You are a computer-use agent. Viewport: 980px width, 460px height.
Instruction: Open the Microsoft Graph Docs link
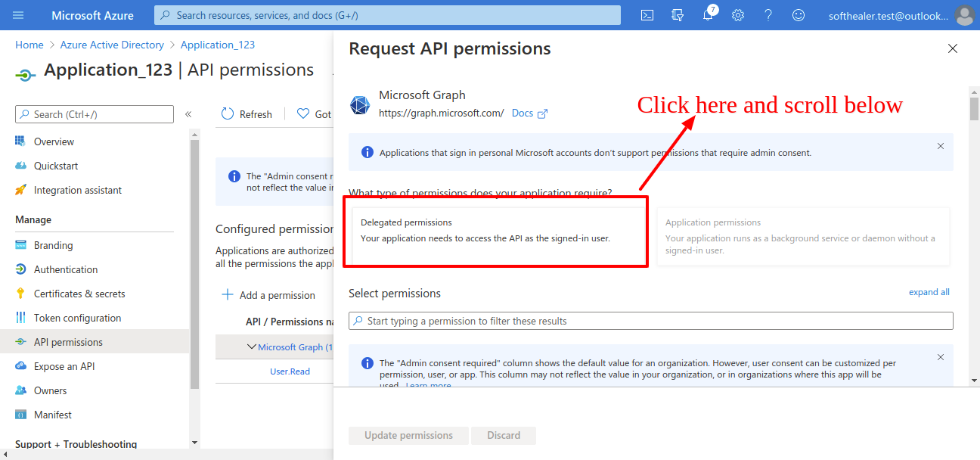(x=523, y=113)
